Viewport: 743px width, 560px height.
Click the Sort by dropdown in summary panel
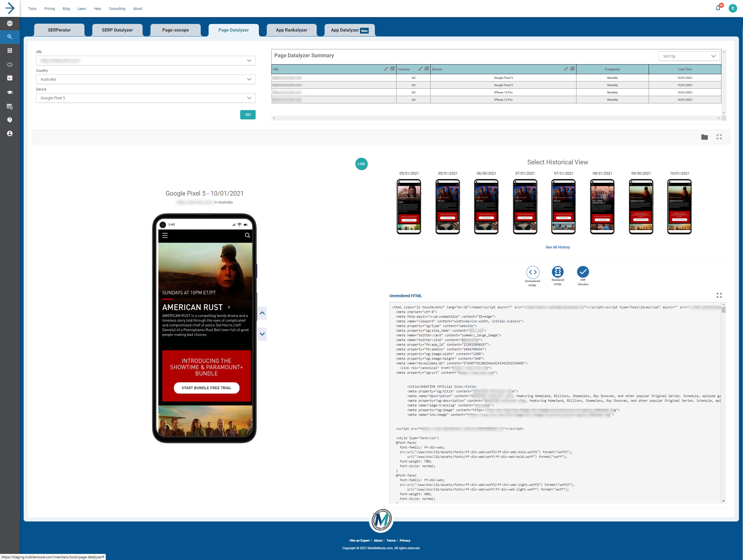(x=688, y=56)
